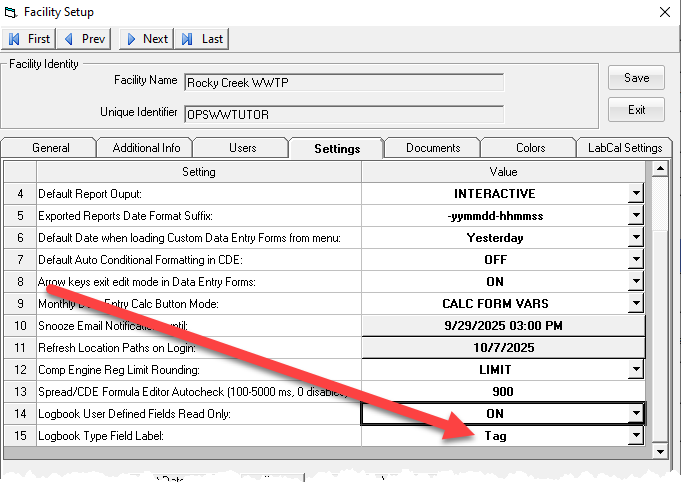Viewport: 681px width, 484px height.
Task: Switch to the Users tab
Action: (242, 148)
